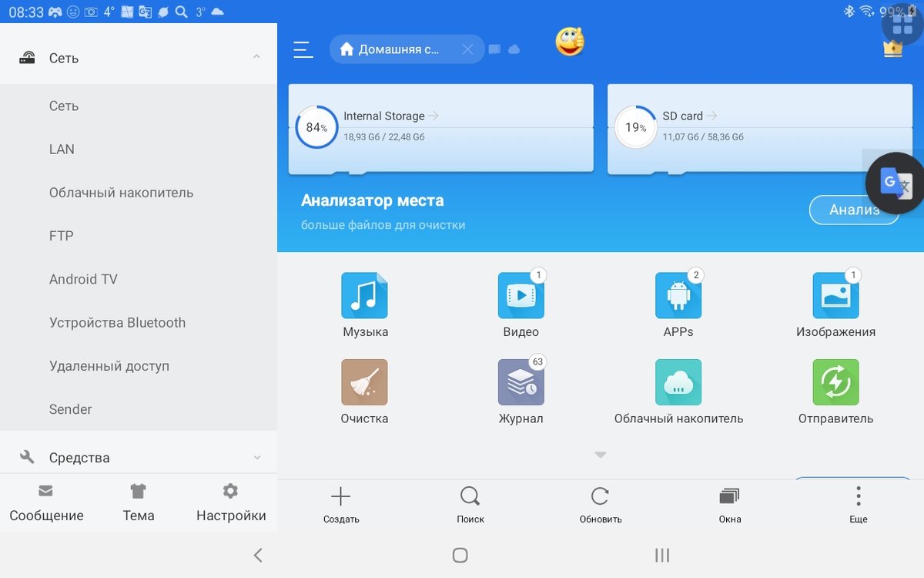Click the arrow next to SD card
This screenshot has height=578, width=924.
[711, 116]
